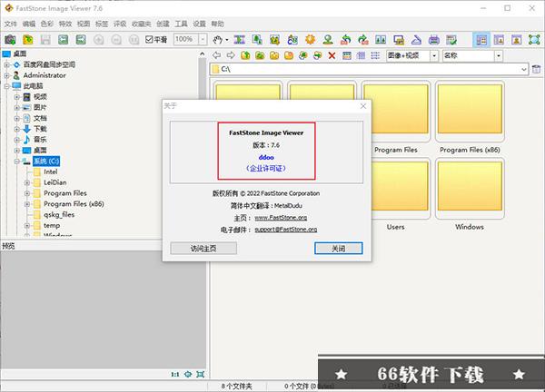545x392 pixels.
Task: Navigate forward with the right arrow icon
Action: 231,55
